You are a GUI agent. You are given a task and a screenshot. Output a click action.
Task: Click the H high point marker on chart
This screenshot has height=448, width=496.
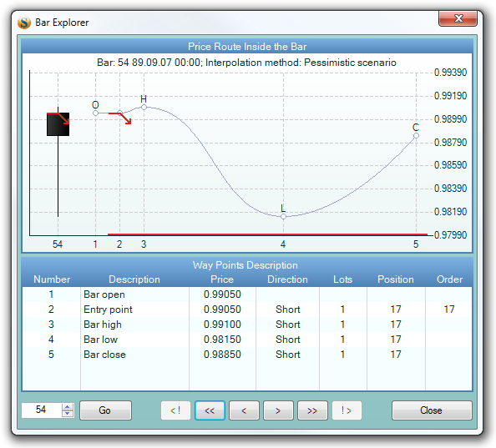click(x=144, y=107)
